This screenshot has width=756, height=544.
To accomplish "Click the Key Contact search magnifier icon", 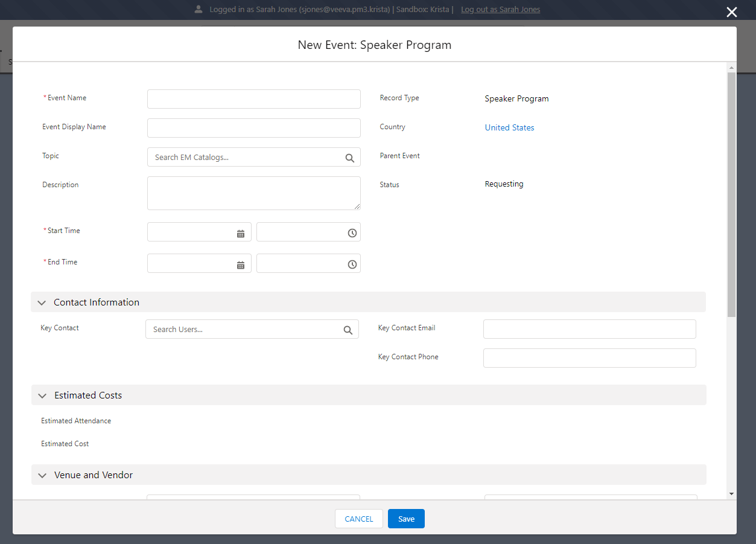I will [348, 330].
